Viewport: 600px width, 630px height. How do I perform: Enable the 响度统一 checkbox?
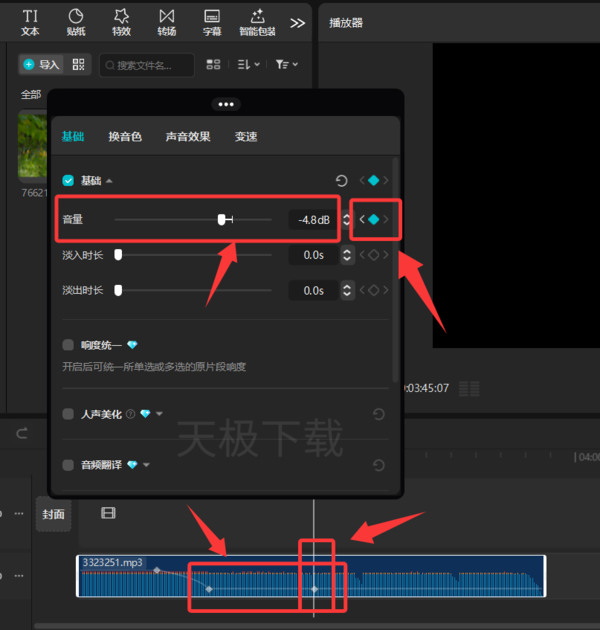pyautogui.click(x=68, y=345)
